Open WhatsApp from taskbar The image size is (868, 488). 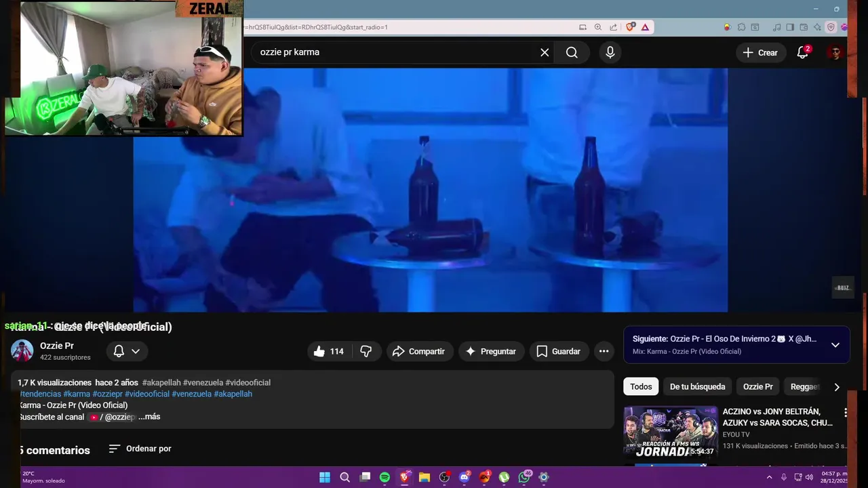pyautogui.click(x=524, y=477)
